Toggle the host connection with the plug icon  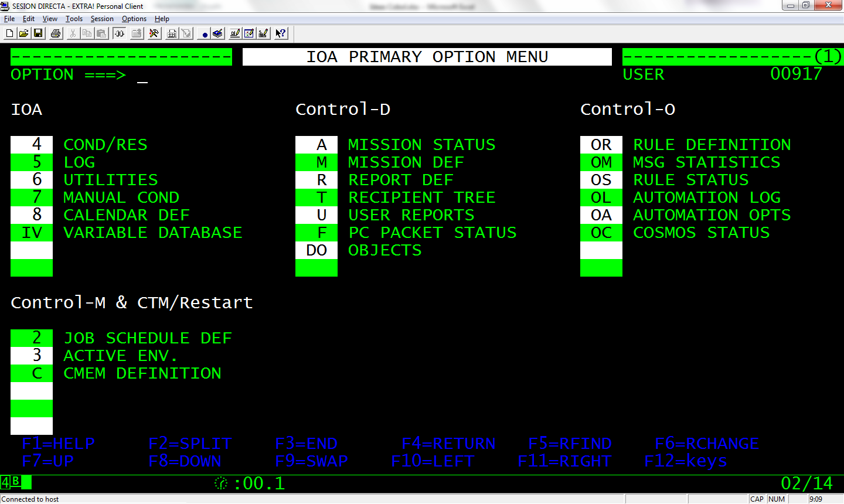click(119, 33)
